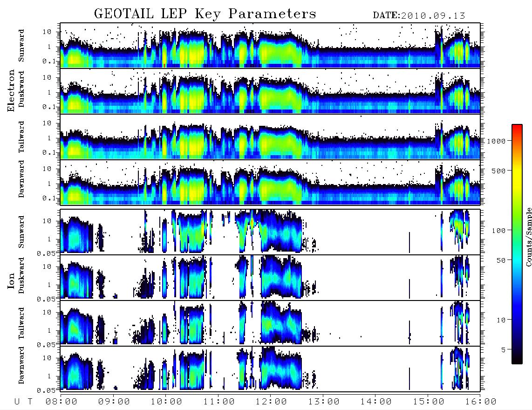The width and height of the screenshot is (532, 410).
Task: Select the Ion Duskward panel label
Action: coord(21,276)
